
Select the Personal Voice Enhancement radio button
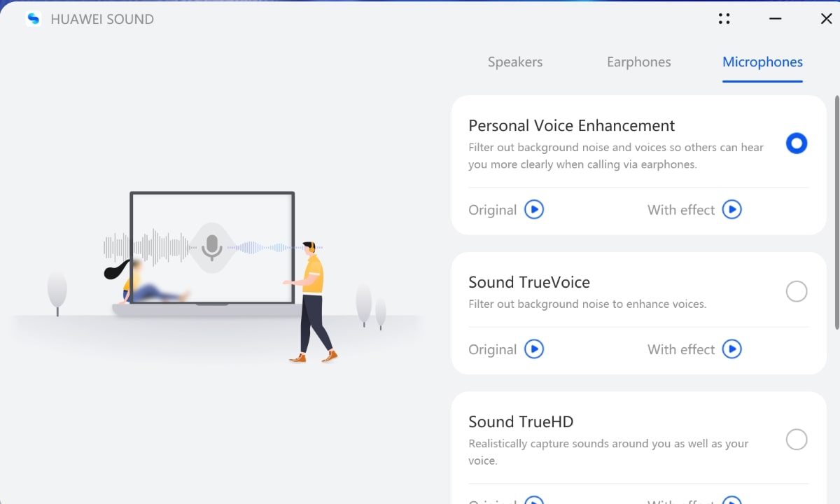point(797,143)
